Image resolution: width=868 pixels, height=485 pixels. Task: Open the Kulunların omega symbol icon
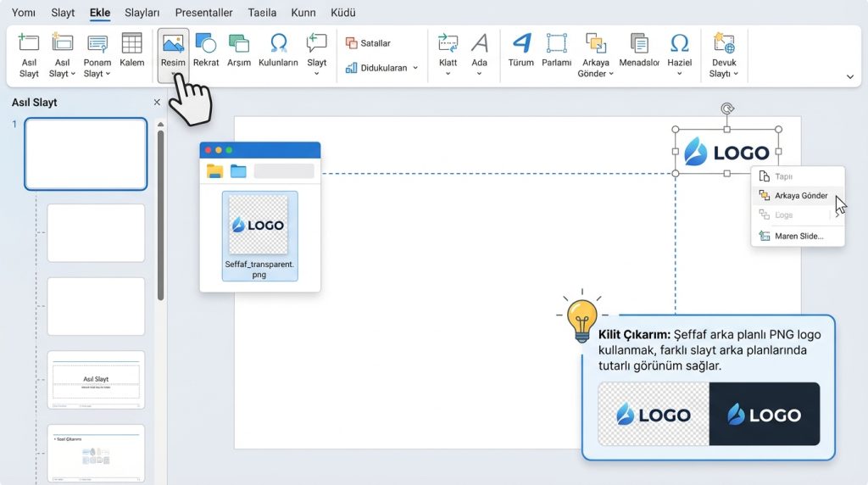click(x=278, y=44)
